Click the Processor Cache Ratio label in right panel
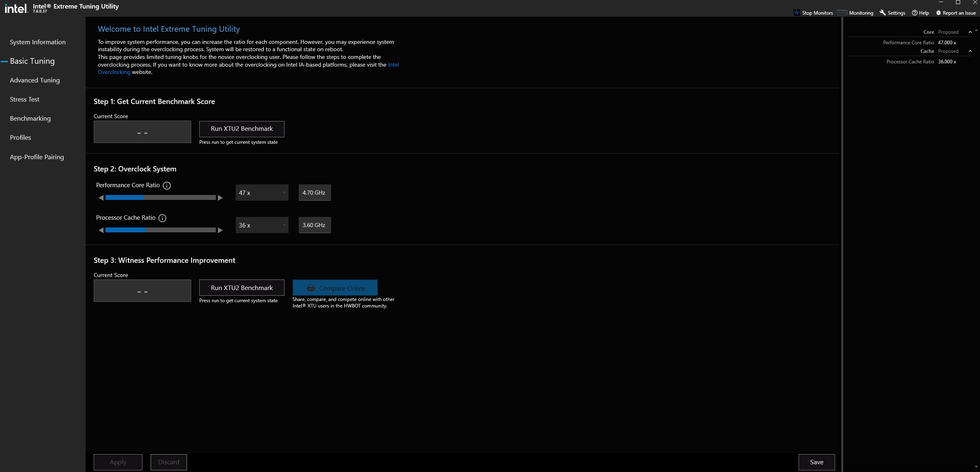 [910, 62]
